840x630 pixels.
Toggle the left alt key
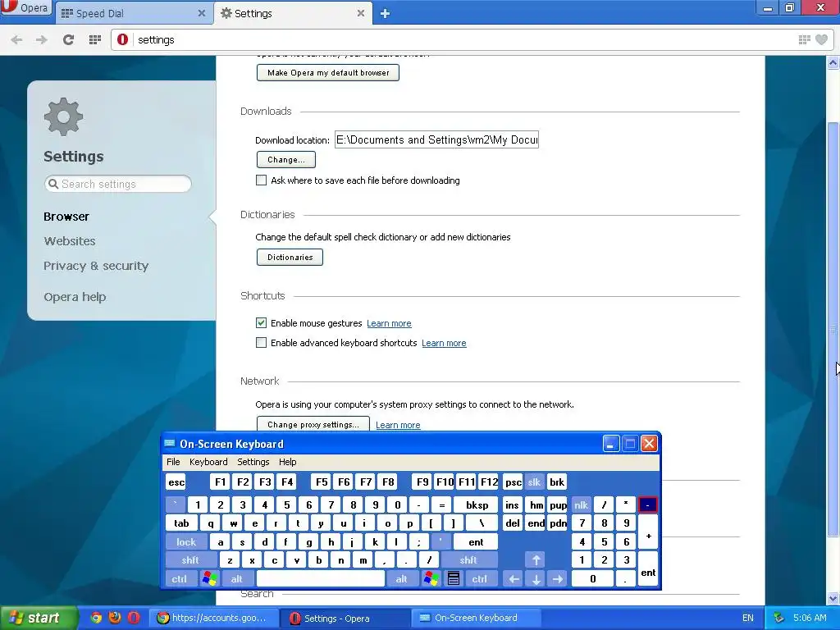(236, 579)
